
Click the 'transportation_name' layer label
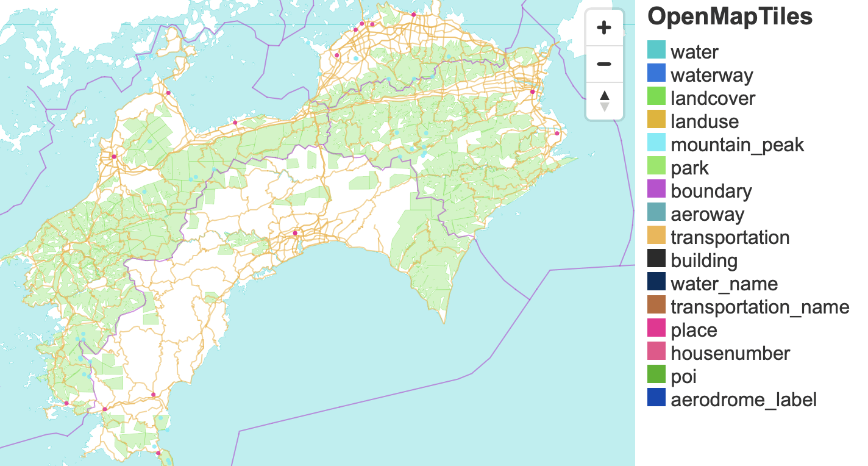pos(760,307)
